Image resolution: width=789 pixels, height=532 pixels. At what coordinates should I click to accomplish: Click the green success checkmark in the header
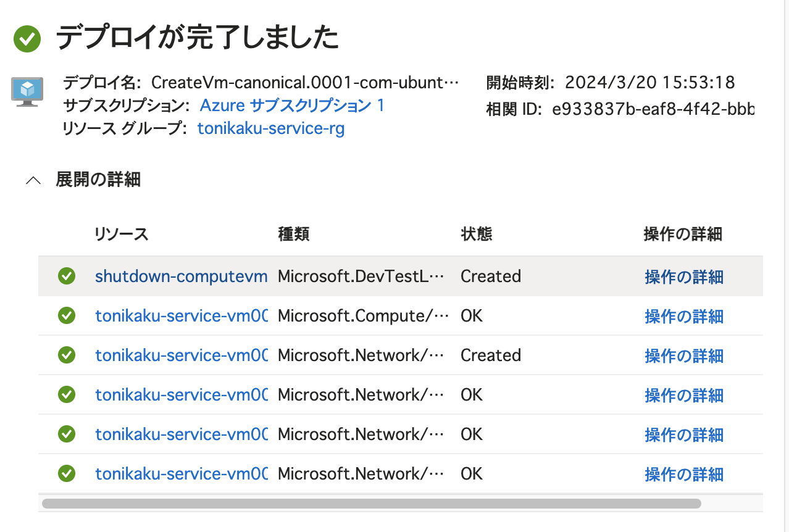coord(27,37)
